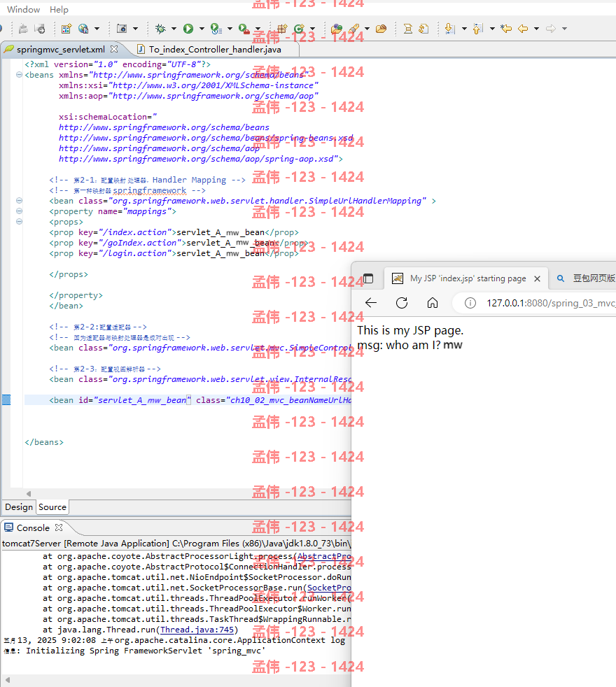Click the site information icon in address bar
Screen dimensions: 616x687
click(x=470, y=303)
